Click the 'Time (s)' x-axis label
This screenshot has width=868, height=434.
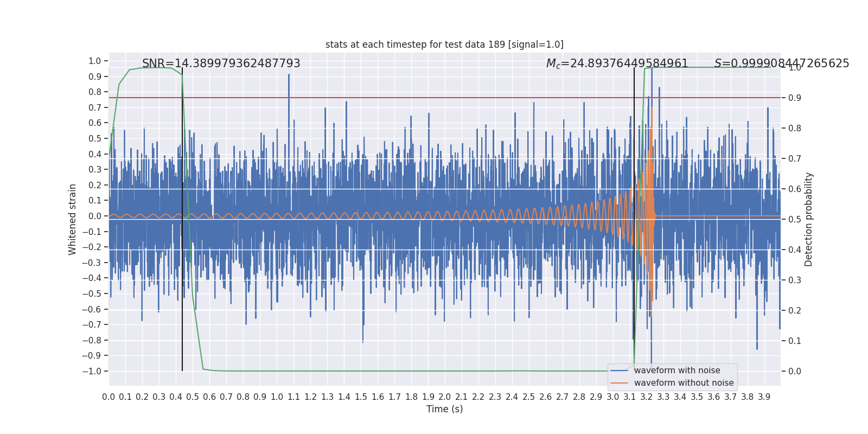click(x=444, y=409)
